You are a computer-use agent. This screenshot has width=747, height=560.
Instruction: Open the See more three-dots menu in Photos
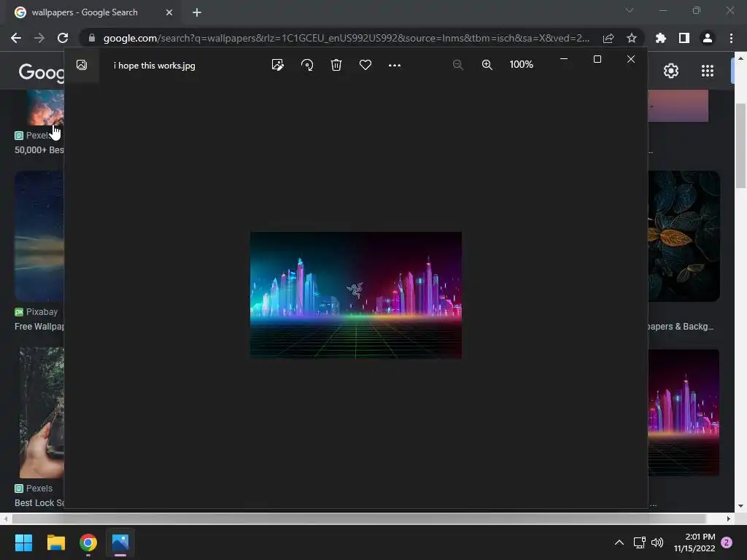click(395, 65)
